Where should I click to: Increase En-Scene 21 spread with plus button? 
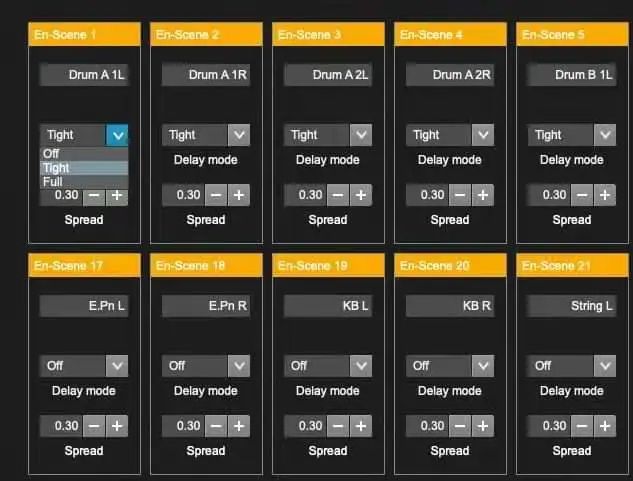tap(605, 426)
